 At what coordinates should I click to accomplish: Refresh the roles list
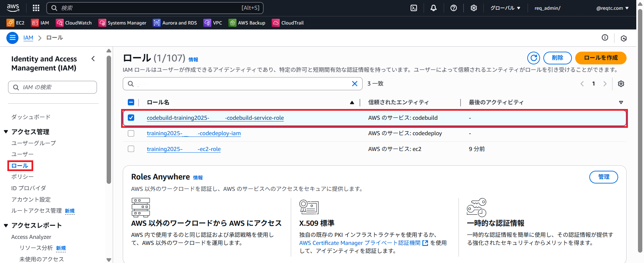pyautogui.click(x=534, y=58)
